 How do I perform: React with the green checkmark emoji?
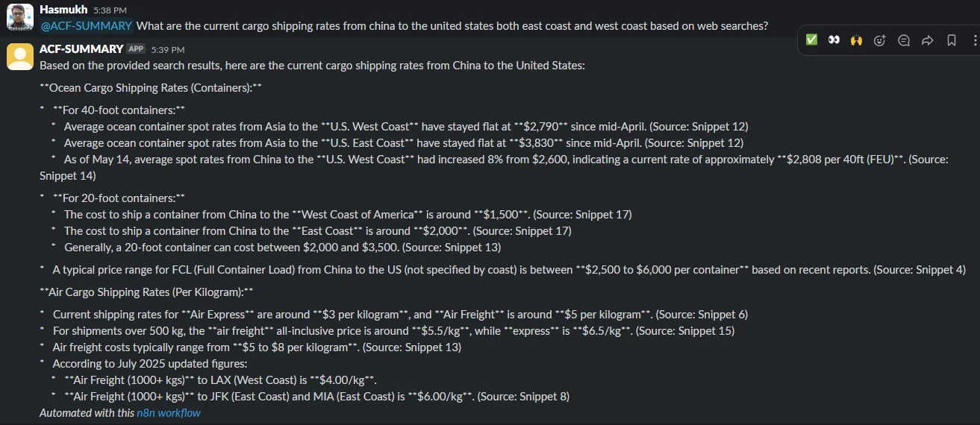811,40
